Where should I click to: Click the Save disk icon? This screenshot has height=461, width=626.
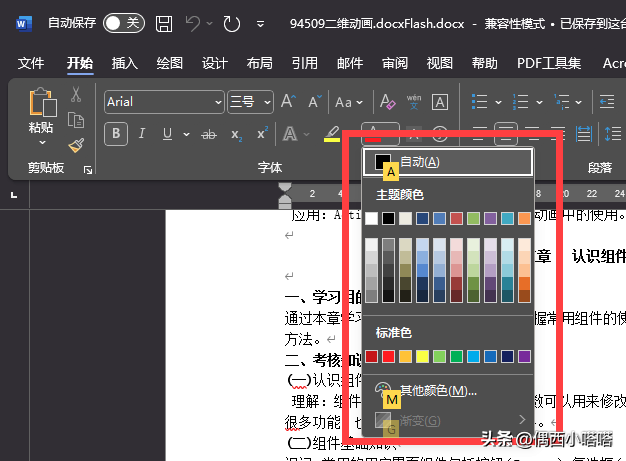[x=164, y=23]
